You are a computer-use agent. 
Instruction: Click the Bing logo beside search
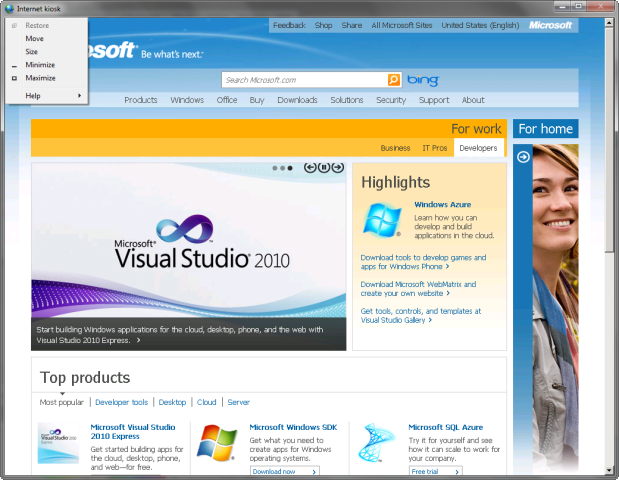point(423,80)
